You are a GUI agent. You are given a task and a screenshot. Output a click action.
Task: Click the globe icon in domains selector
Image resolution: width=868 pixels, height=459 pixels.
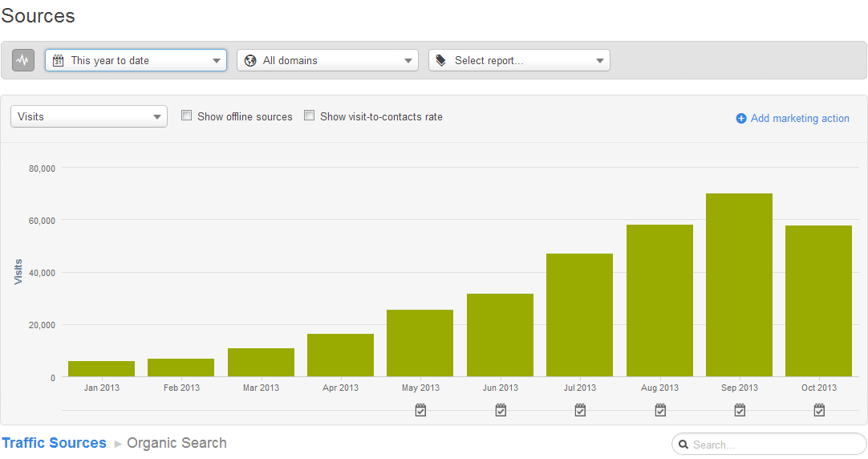(x=250, y=61)
